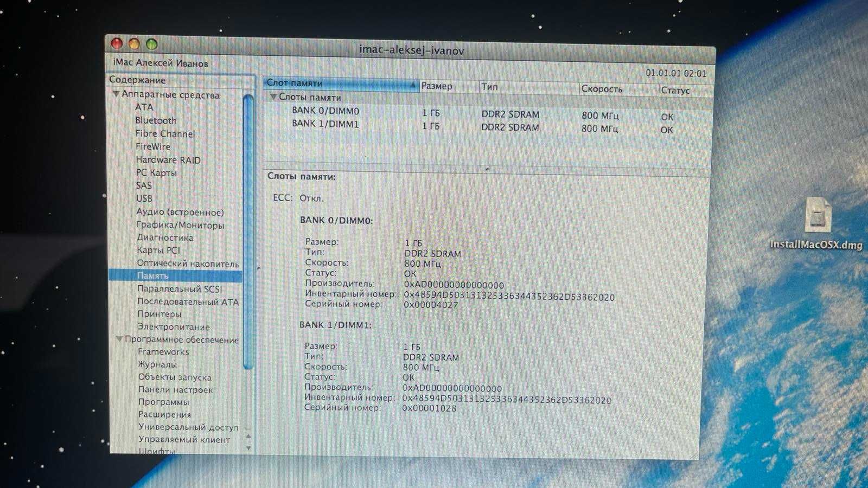Open Последовательный ATA section

point(188,301)
